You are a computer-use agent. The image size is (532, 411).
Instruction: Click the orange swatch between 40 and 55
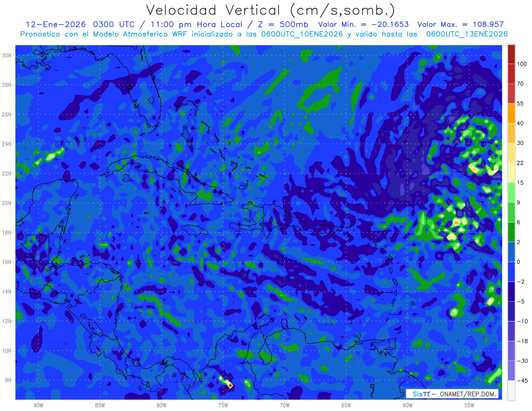(x=511, y=113)
